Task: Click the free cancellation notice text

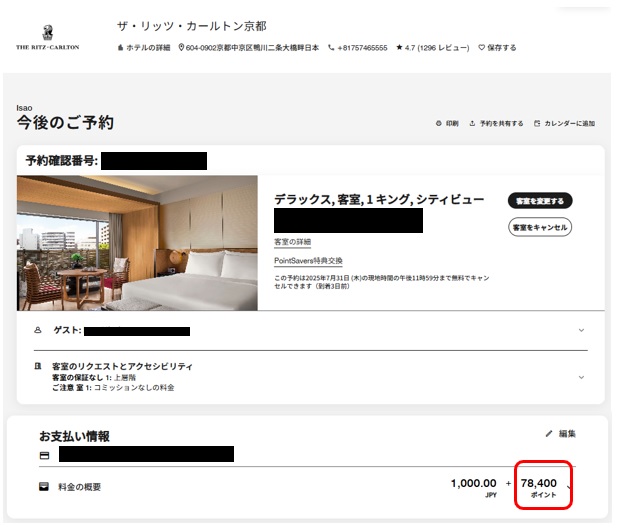Action: pos(381,282)
